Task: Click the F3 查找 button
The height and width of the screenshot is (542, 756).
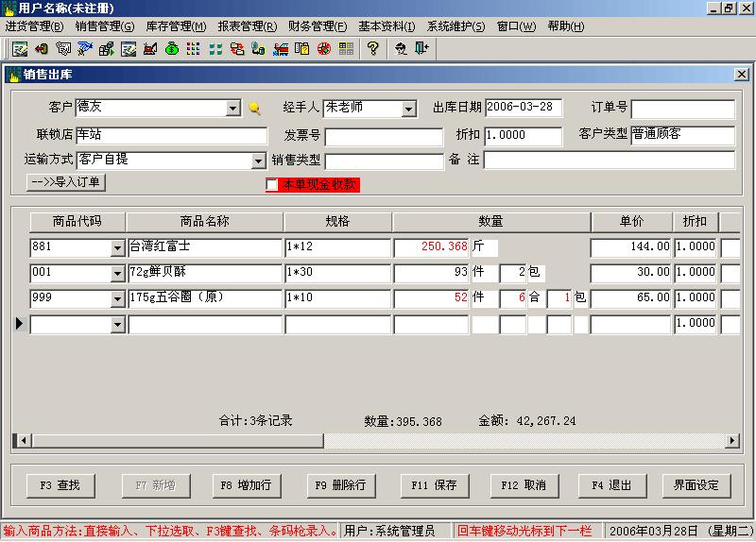Action: click(60, 485)
